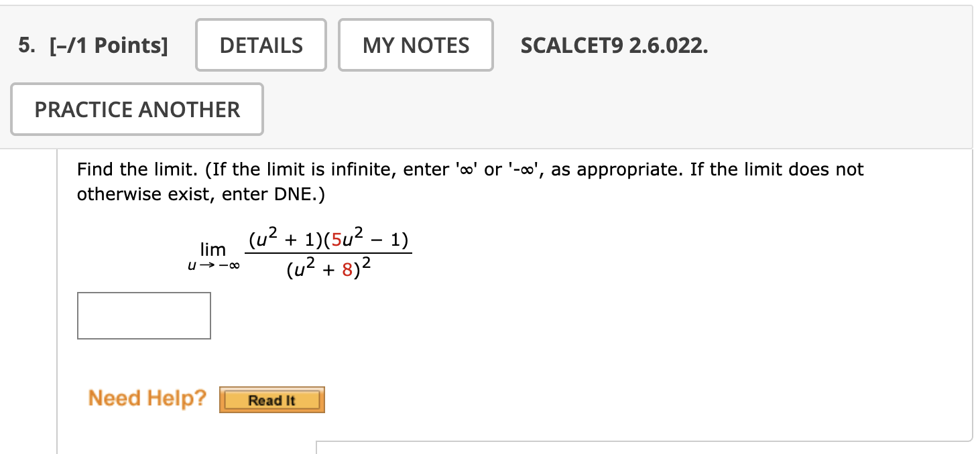Open MY NOTES for this question

click(x=416, y=45)
